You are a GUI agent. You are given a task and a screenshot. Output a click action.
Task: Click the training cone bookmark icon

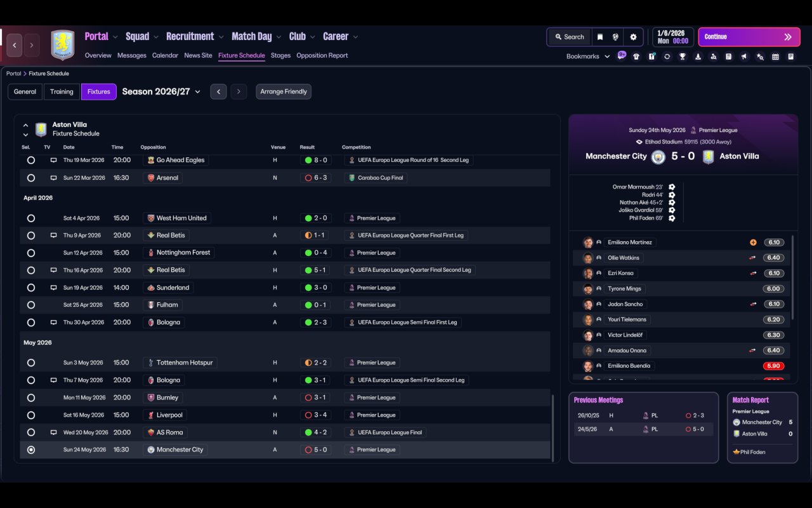coord(698,57)
